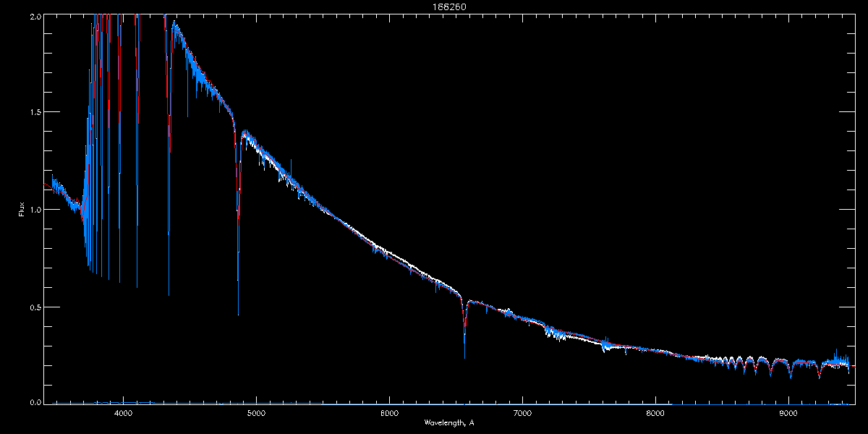The height and width of the screenshot is (434, 868).
Task: Select the 8000 x-axis tick label
Action: tap(655, 413)
